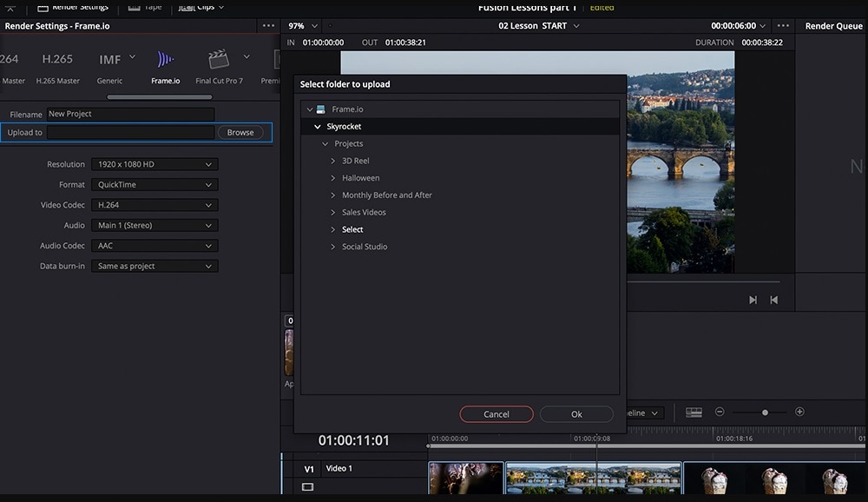Collapse the Frame.io root node
The image size is (868, 502).
pyautogui.click(x=310, y=109)
